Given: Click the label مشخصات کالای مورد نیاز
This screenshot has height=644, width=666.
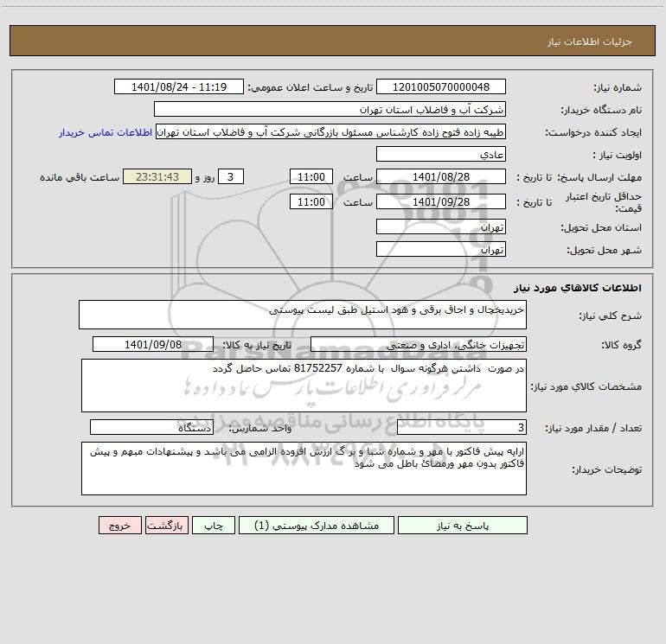Looking at the screenshot, I should click(x=586, y=386).
